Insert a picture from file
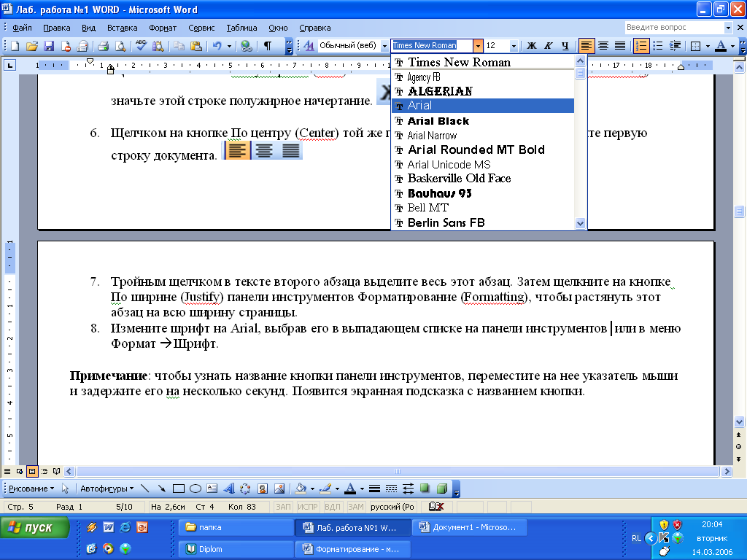The image size is (747, 560). pyautogui.click(x=279, y=489)
